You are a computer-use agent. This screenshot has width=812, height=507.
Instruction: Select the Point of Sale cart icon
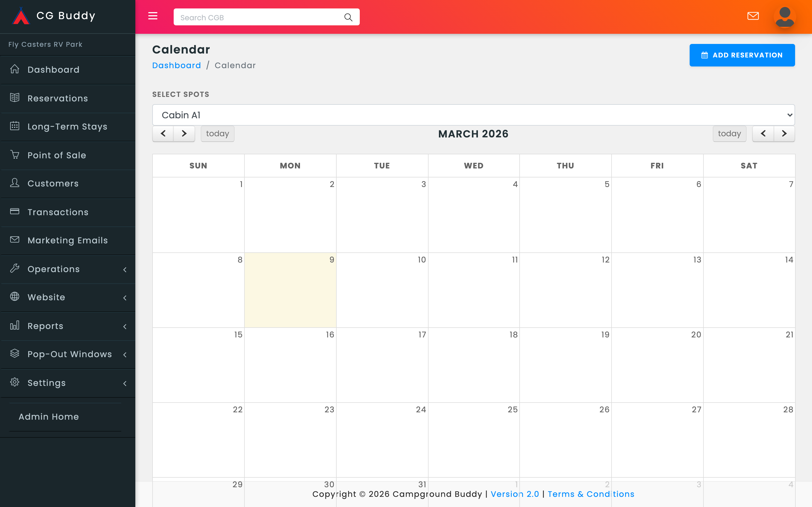[15, 155]
